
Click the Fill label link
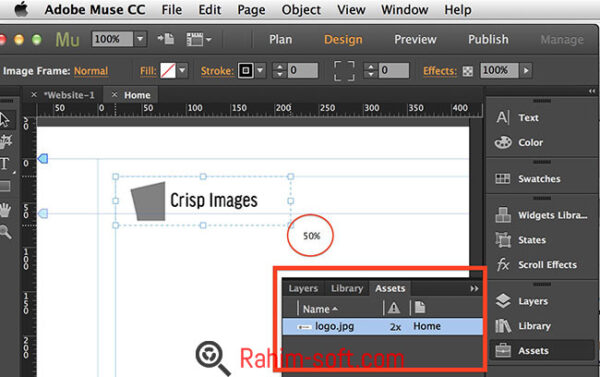coord(148,71)
